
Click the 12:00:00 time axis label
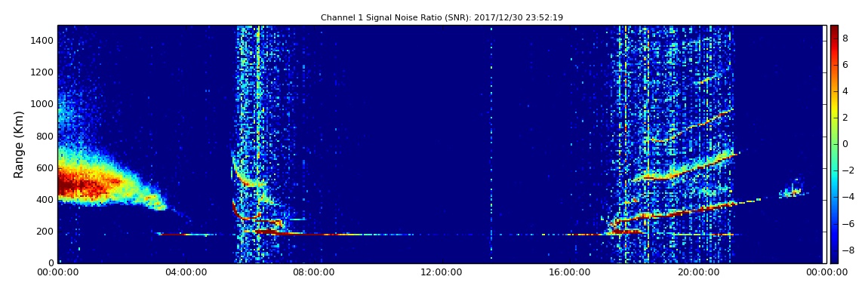click(x=442, y=273)
